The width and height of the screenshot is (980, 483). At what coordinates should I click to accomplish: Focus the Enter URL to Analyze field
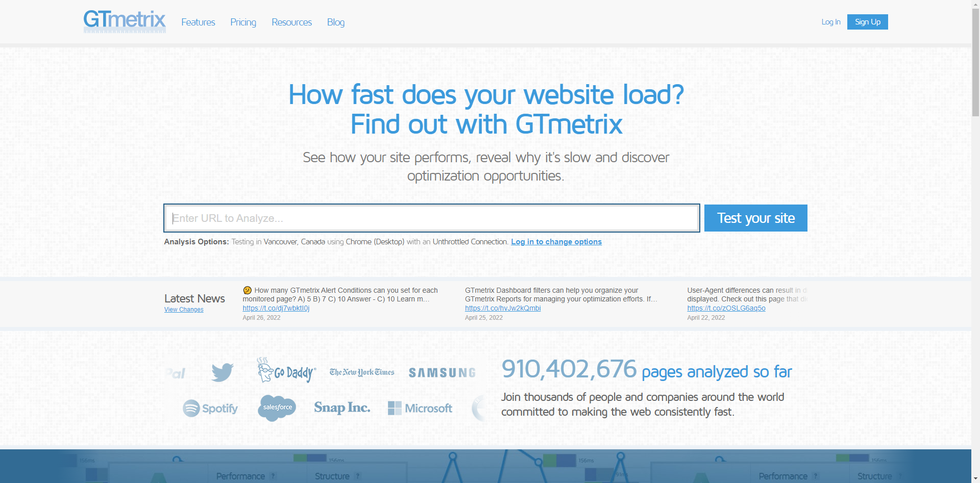pyautogui.click(x=432, y=218)
